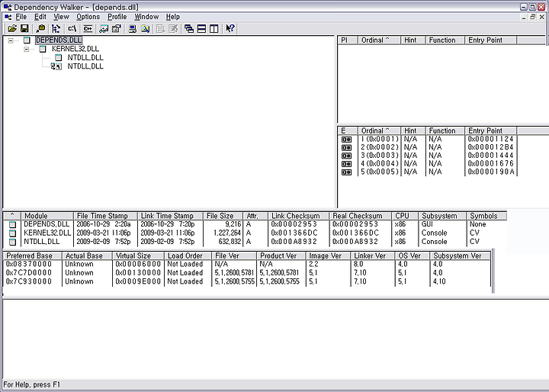Collapse the KERNEL32.DLL tree node
The width and height of the screenshot is (549, 392).
26,49
